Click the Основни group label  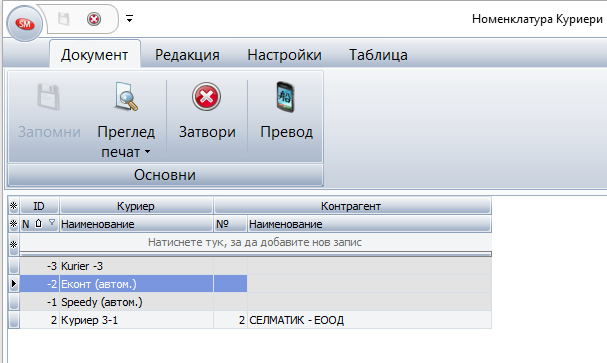165,175
